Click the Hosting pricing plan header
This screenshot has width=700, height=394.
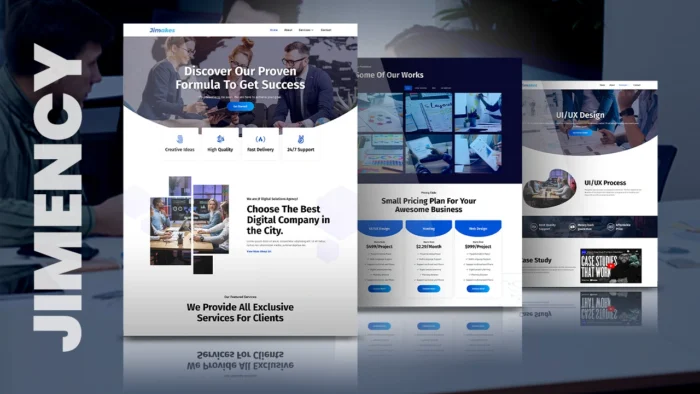[x=429, y=228]
